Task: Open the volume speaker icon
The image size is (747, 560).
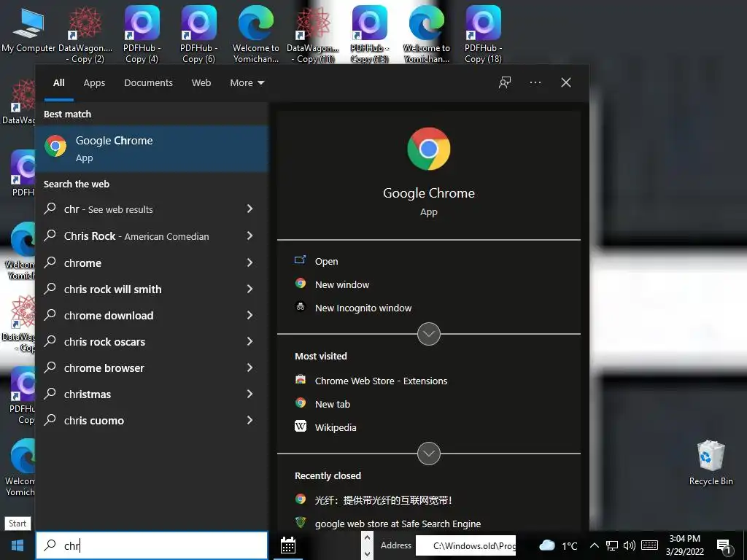Action: coord(630,545)
